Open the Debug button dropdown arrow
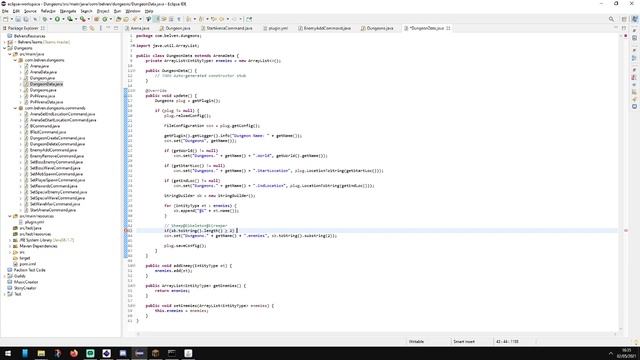The width and height of the screenshot is (640, 360). tap(50, 19)
